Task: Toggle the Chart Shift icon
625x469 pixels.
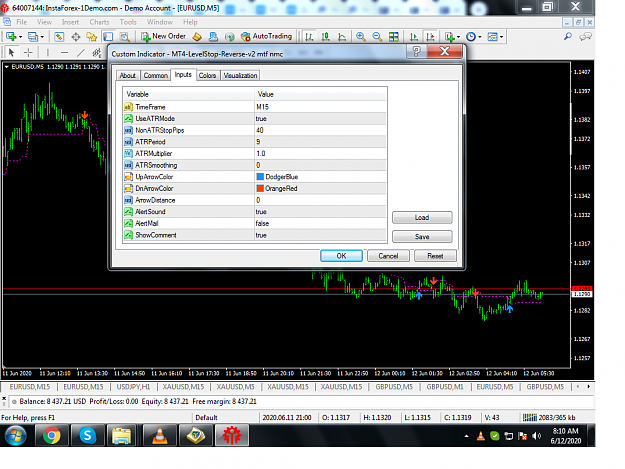Action: [x=430, y=37]
